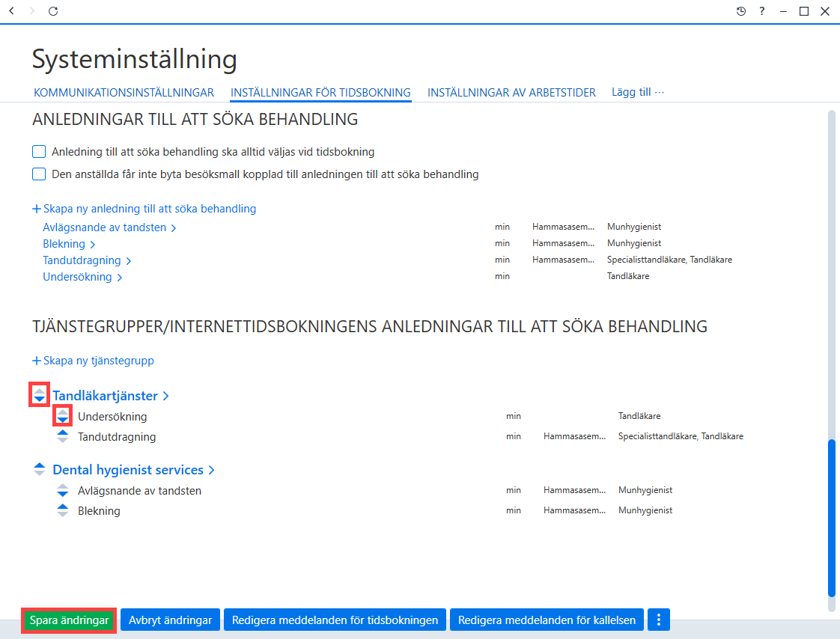The width and height of the screenshot is (840, 639).
Task: Tick 'Den anställda får inte byta besöksmall'
Action: coord(39,174)
